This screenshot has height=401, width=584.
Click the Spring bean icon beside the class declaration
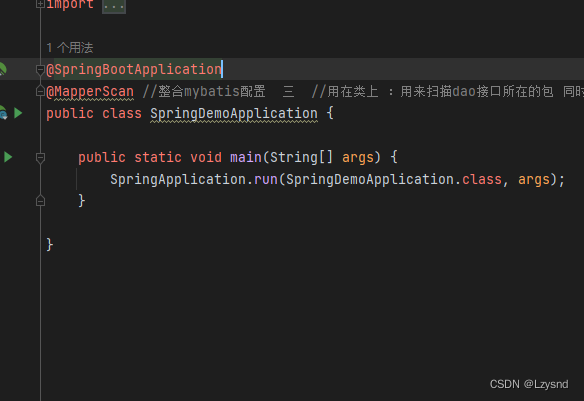[x=3, y=113]
